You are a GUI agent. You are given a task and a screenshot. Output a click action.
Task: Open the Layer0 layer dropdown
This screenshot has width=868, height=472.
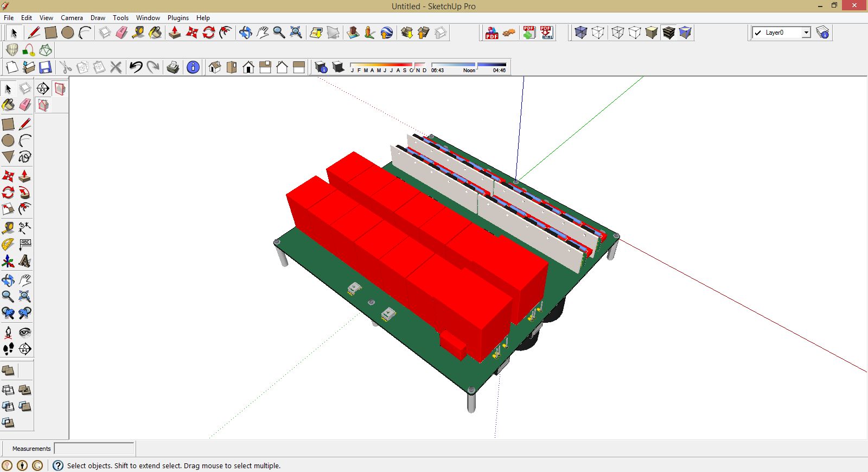[806, 33]
